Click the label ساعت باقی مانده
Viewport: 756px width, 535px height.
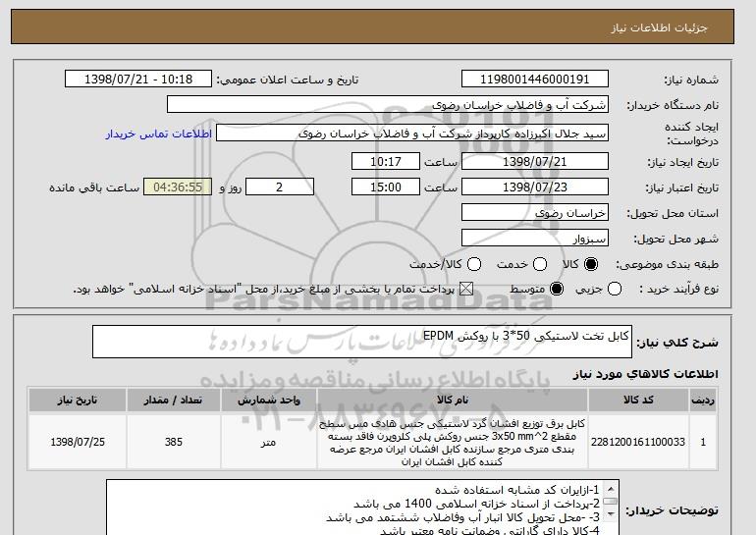point(94,187)
